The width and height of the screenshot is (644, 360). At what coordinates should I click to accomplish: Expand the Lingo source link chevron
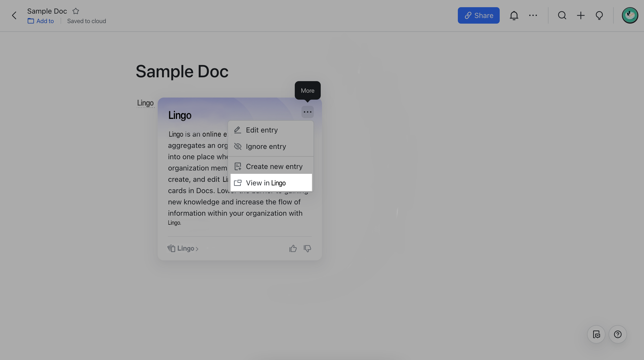197,249
